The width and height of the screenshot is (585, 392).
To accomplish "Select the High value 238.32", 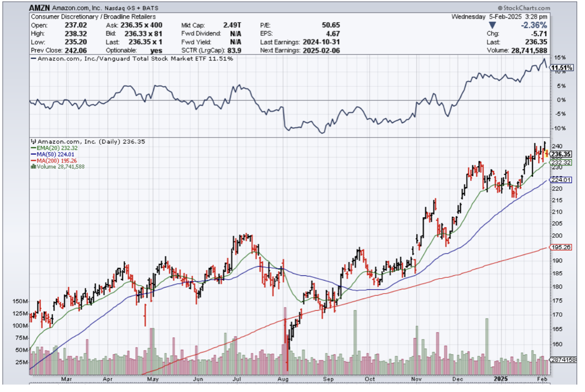I will 76,34.
